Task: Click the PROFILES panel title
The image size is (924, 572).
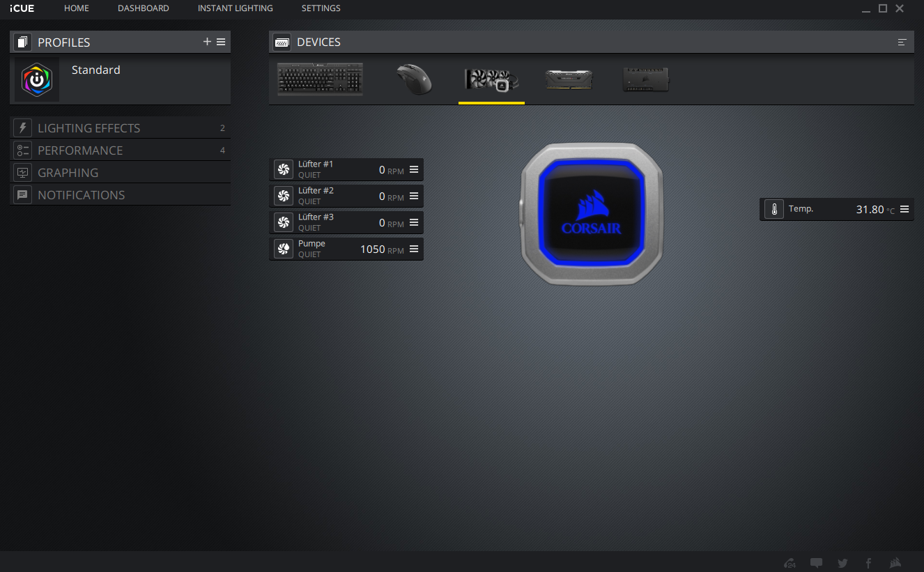Action: point(64,42)
